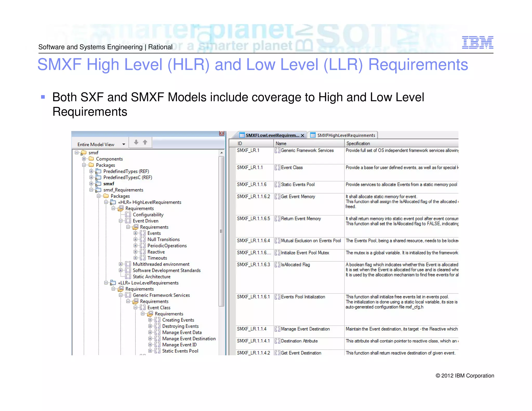Click the smxf_Requirements package icon

pyautogui.click(x=98, y=190)
